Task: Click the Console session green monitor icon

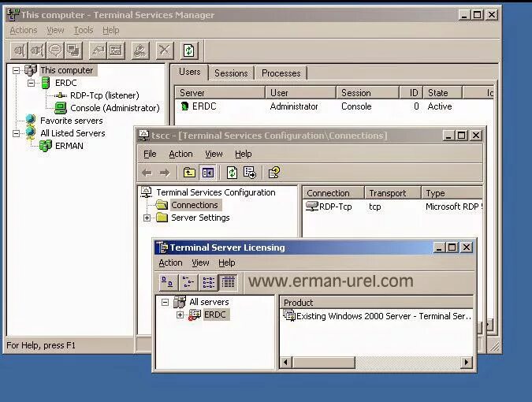Action: (x=61, y=108)
